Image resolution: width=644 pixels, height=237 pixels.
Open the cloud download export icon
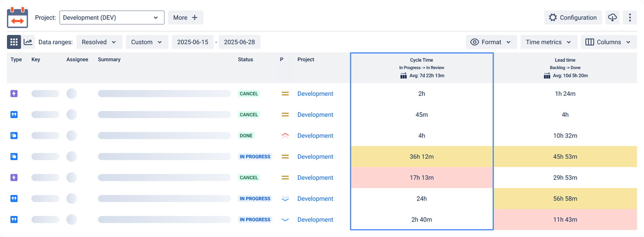tap(612, 17)
